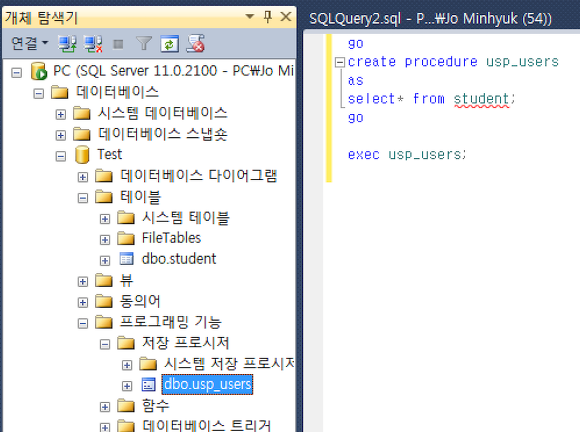The height and width of the screenshot is (432, 580).
Task: Select the dbo.student table
Action: (x=179, y=259)
